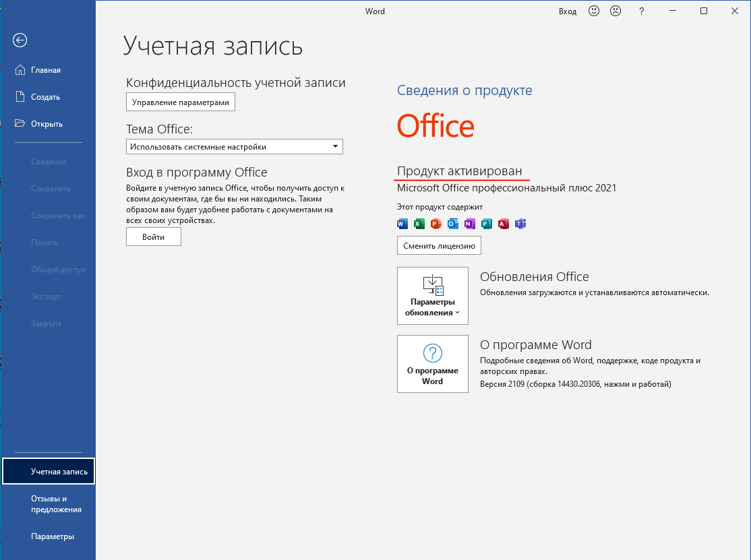Open Тема Office combo box
The width and height of the screenshot is (751, 560).
pyautogui.click(x=234, y=146)
